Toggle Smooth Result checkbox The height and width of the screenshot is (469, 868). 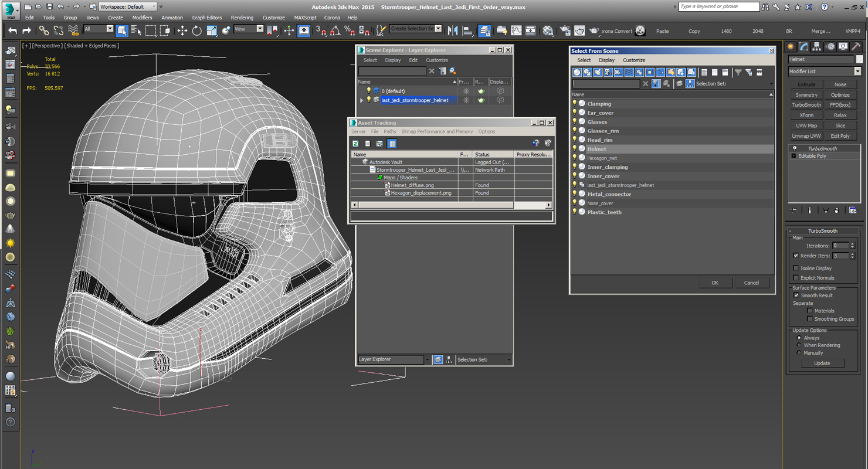(x=796, y=295)
